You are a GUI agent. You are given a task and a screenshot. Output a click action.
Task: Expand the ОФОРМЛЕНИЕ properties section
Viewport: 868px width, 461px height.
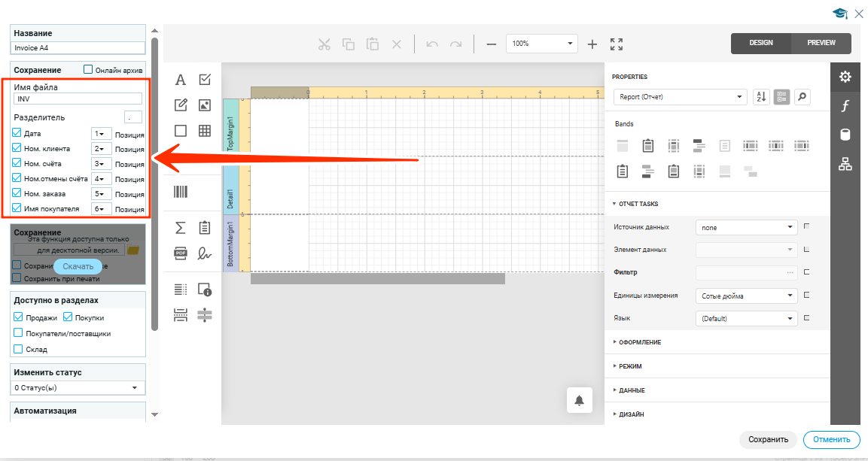coord(640,342)
